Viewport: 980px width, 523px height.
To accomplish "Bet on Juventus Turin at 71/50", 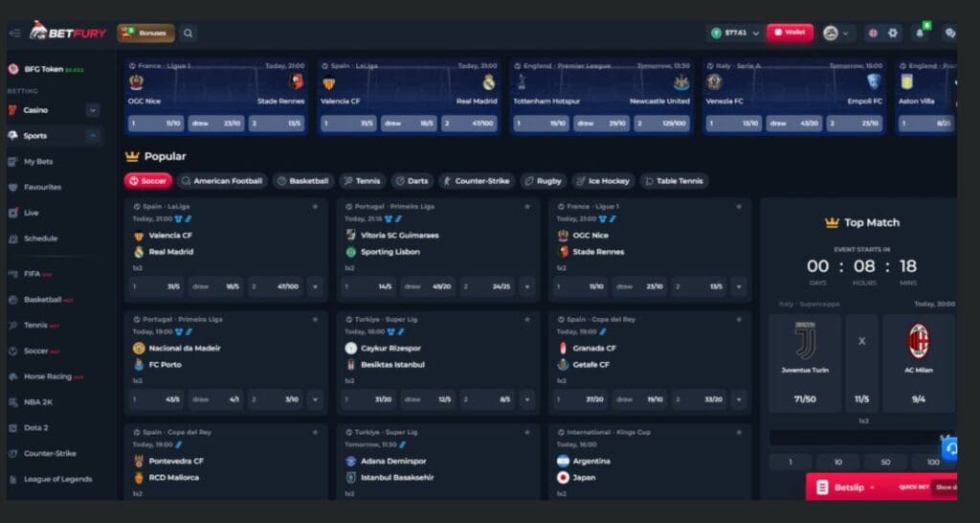I will pyautogui.click(x=805, y=363).
